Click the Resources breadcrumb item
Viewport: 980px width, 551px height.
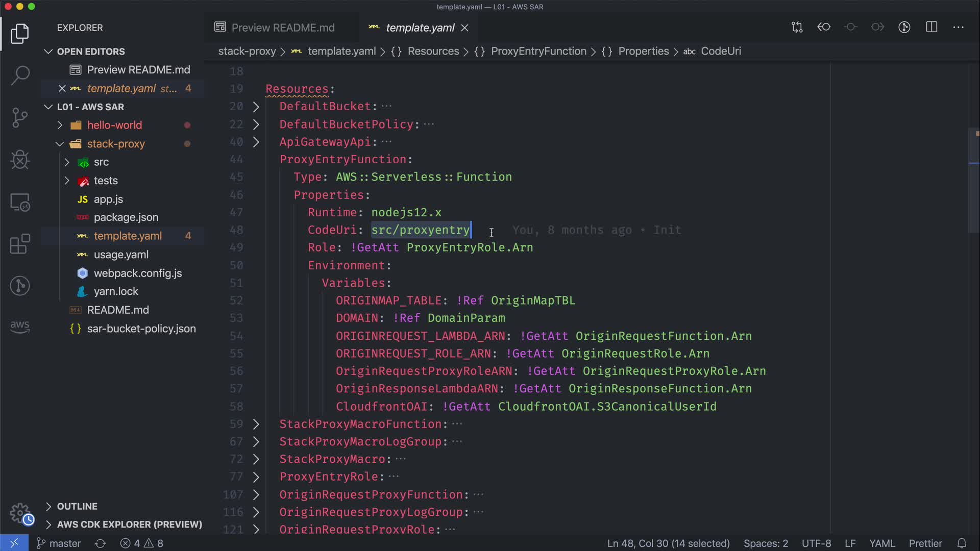click(433, 51)
